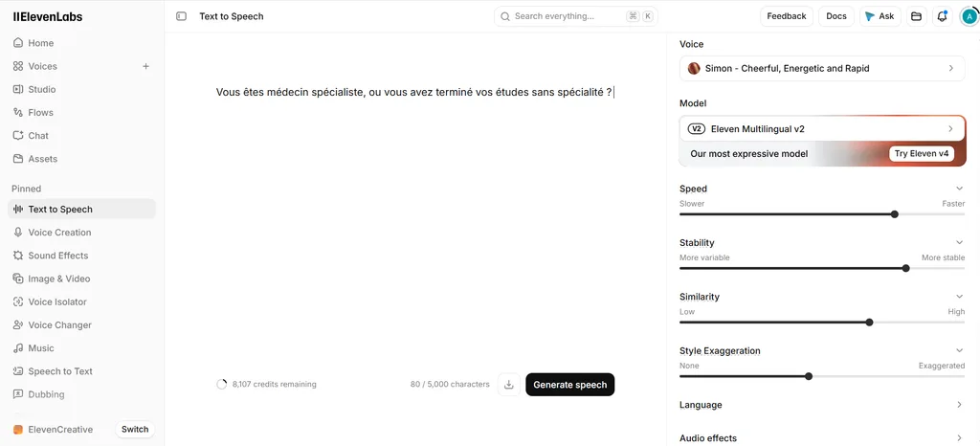Open the user account avatar
Screen dimensions: 980x446
969,16
